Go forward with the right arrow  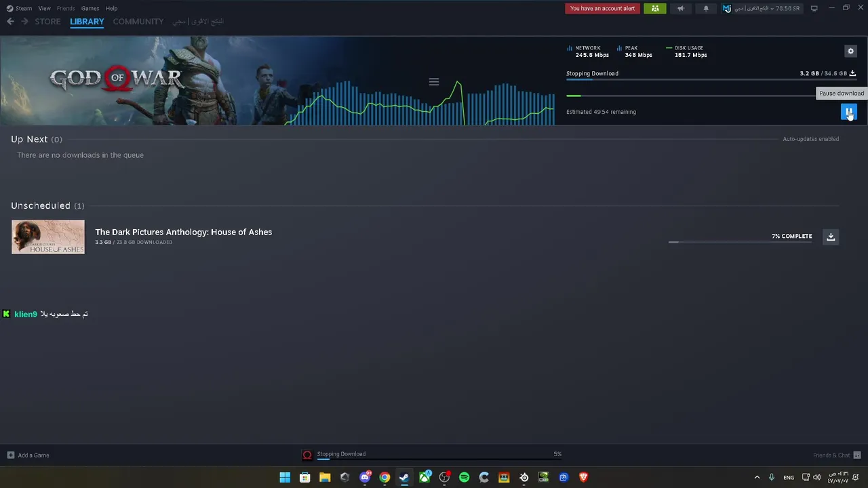(x=24, y=22)
